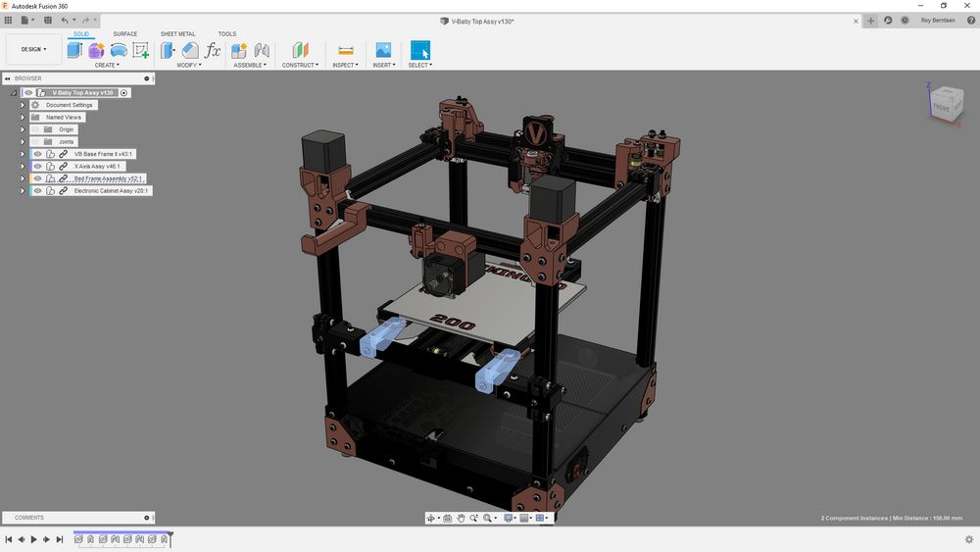Open the job status clock icon

(x=905, y=20)
